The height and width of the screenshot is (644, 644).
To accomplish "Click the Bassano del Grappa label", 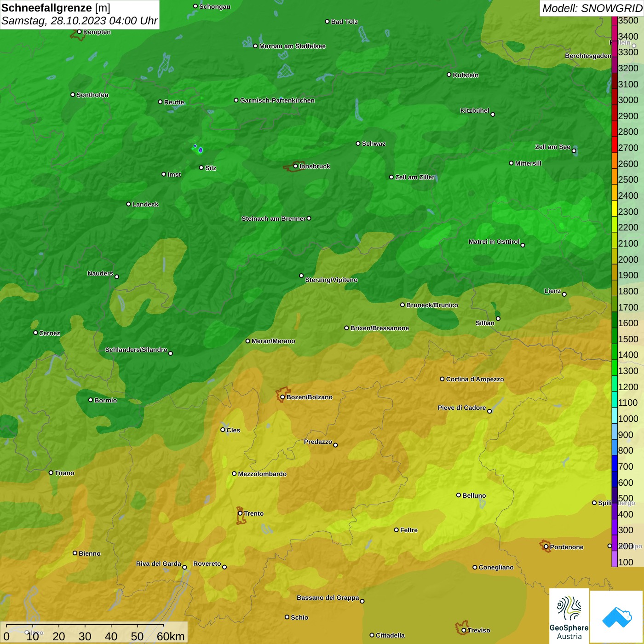I will point(328,598).
